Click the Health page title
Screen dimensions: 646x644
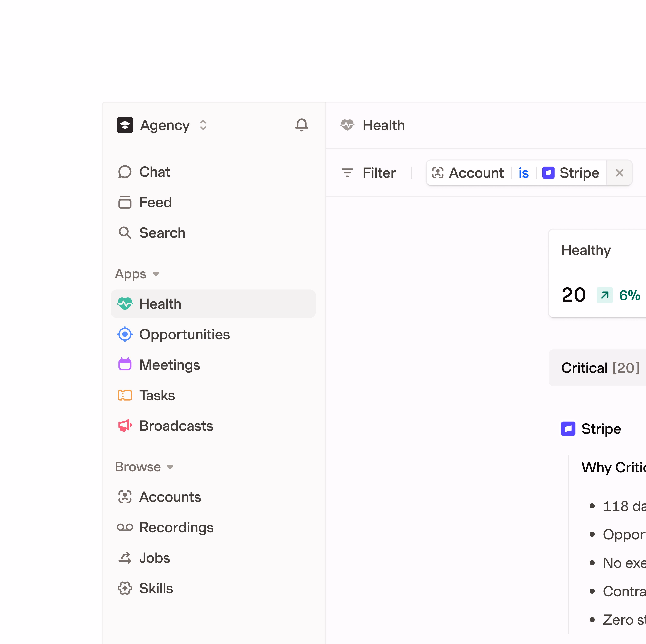(x=384, y=125)
